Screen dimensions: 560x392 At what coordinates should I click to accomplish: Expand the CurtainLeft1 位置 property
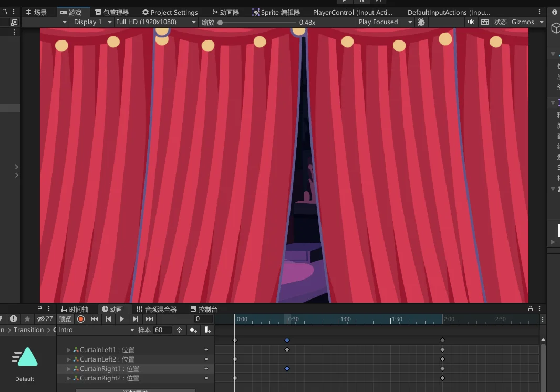tap(69, 350)
